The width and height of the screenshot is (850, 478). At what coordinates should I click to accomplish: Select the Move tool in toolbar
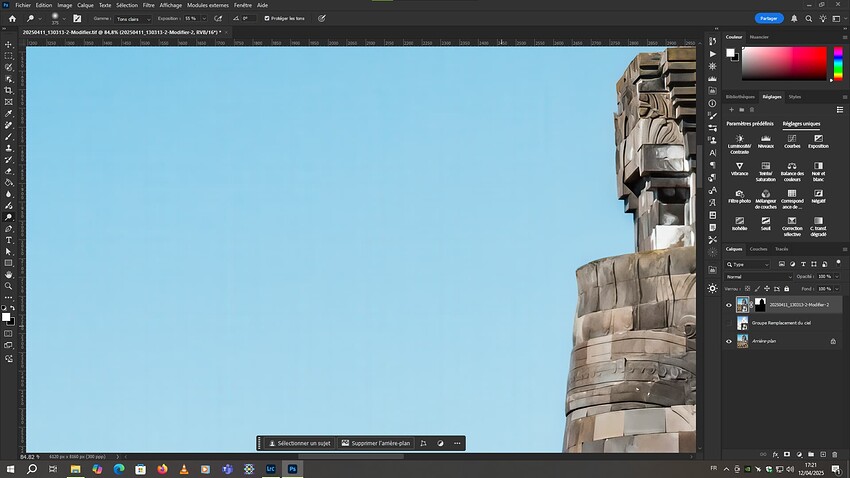point(9,44)
